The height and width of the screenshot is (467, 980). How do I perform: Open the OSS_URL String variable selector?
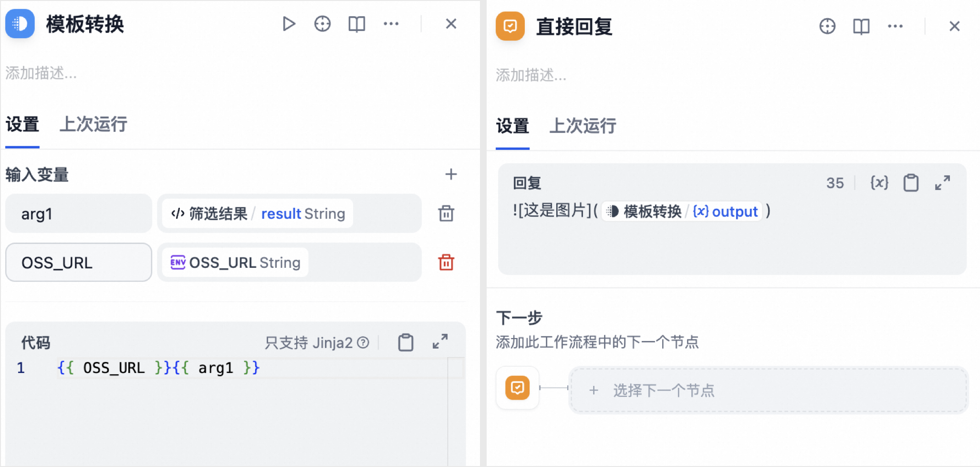tap(289, 262)
